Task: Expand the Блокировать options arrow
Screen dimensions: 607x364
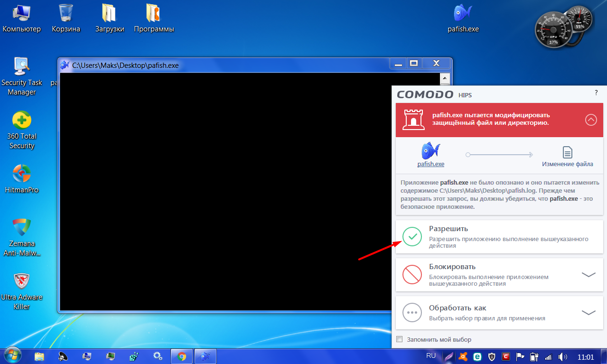Action: (588, 274)
